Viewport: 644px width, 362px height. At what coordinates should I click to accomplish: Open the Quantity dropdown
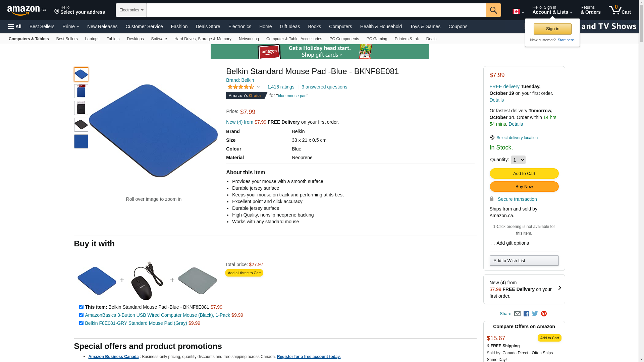tap(518, 160)
